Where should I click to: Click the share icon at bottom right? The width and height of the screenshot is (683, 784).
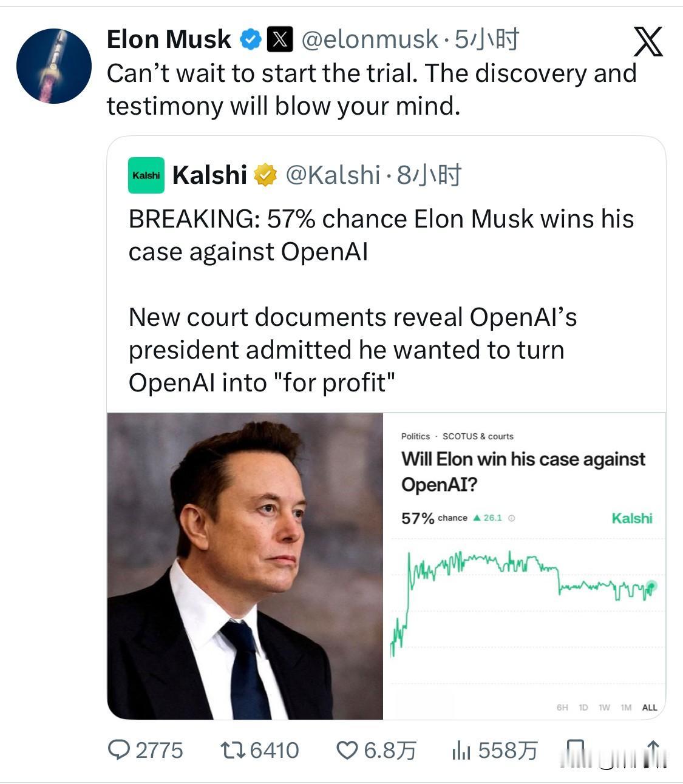[x=652, y=750]
